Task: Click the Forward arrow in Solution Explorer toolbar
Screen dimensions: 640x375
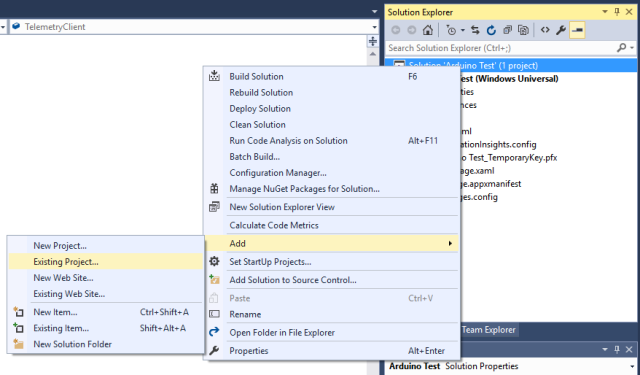Action: pyautogui.click(x=411, y=30)
